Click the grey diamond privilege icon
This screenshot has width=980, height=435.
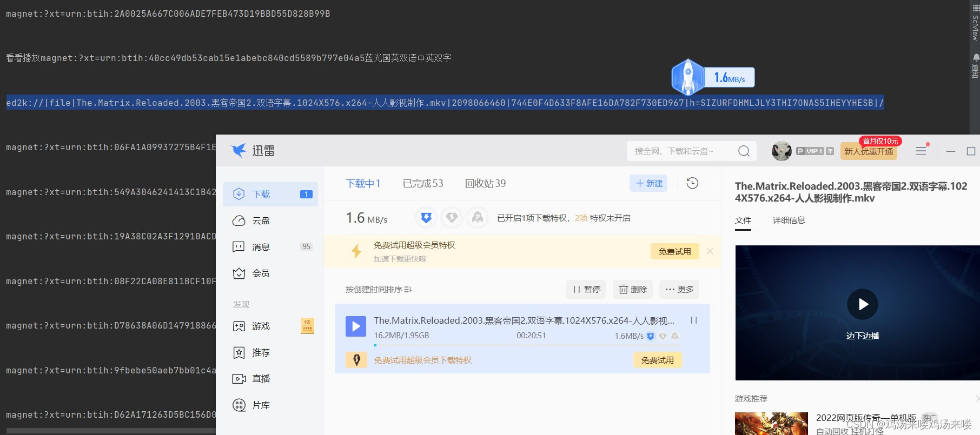point(452,218)
